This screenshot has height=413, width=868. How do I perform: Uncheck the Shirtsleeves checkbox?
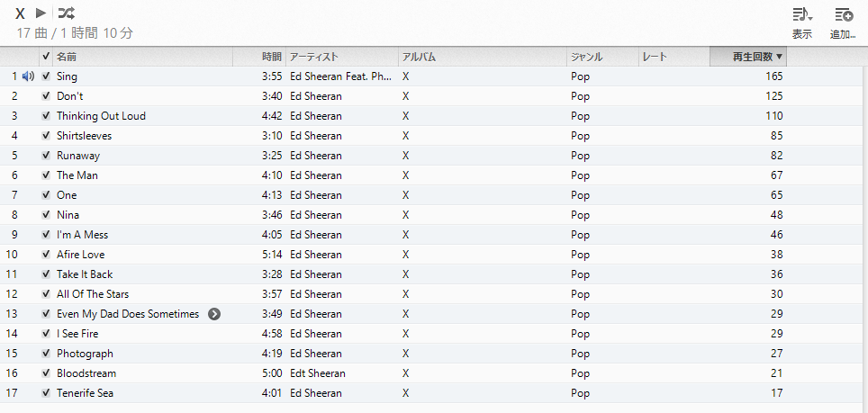(46, 136)
